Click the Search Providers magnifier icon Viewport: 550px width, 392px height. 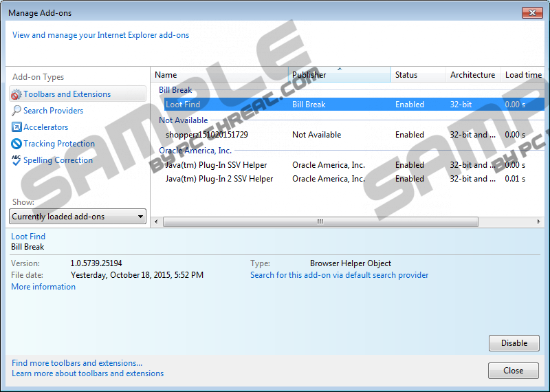coord(16,111)
